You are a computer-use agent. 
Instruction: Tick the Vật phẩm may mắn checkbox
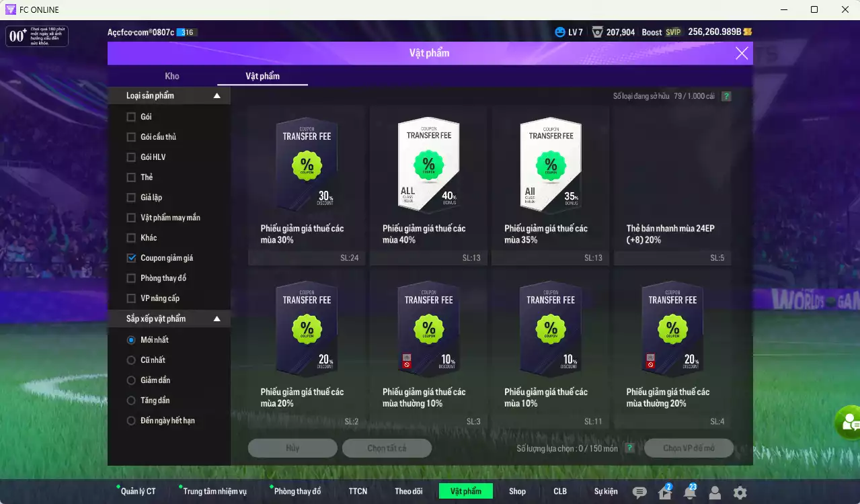tap(131, 218)
